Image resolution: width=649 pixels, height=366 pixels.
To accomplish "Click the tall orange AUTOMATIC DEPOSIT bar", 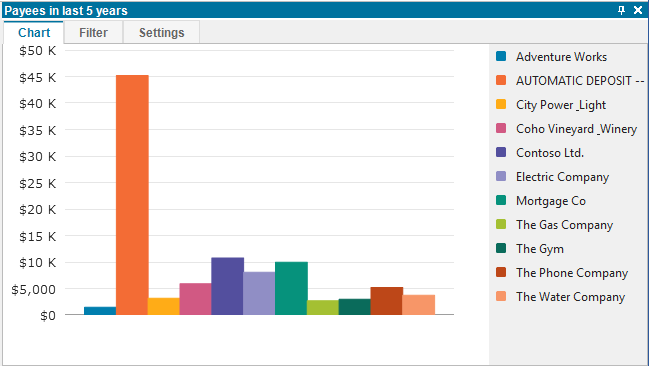I will click(132, 195).
